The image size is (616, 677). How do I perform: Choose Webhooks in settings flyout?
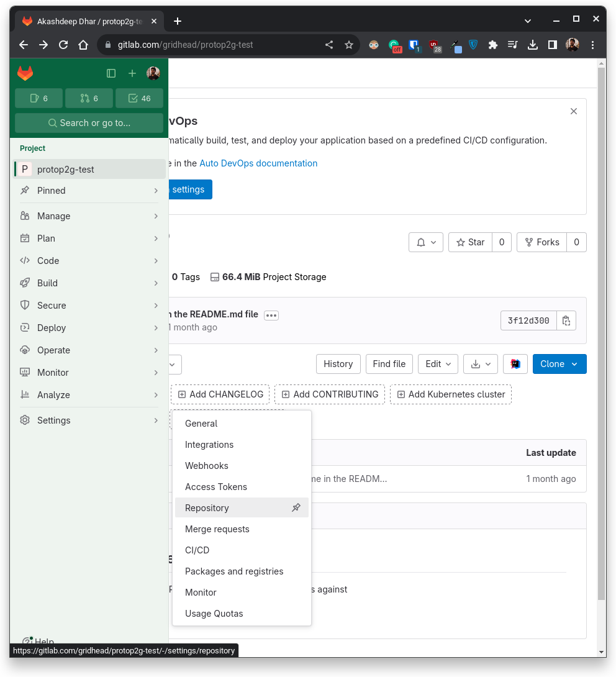click(x=242, y=466)
